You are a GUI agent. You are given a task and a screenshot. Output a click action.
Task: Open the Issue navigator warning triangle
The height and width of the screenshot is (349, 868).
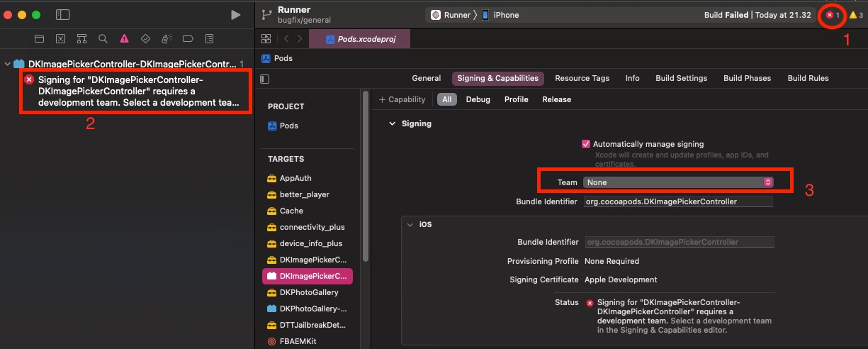124,38
